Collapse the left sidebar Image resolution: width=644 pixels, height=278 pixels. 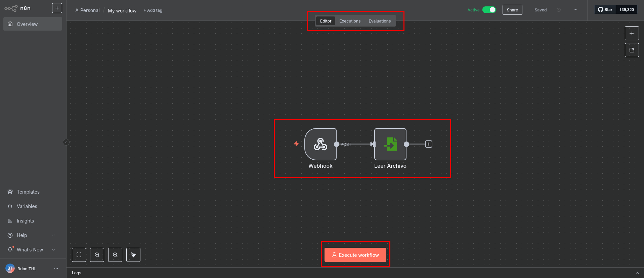[66, 142]
